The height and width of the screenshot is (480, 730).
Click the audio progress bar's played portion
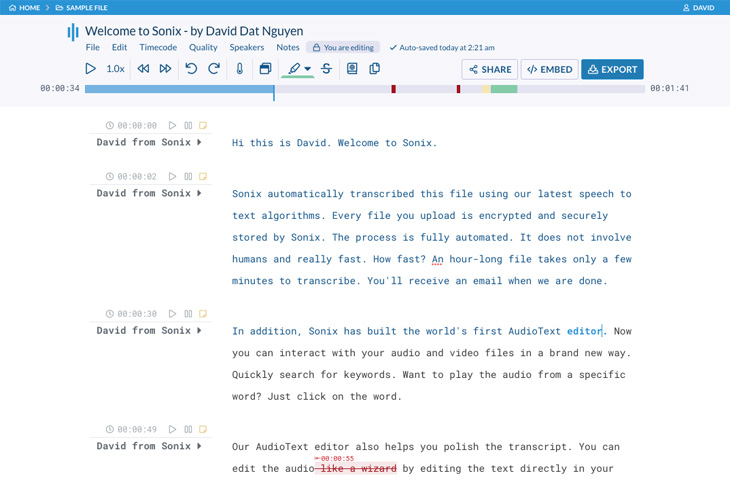[x=179, y=89]
